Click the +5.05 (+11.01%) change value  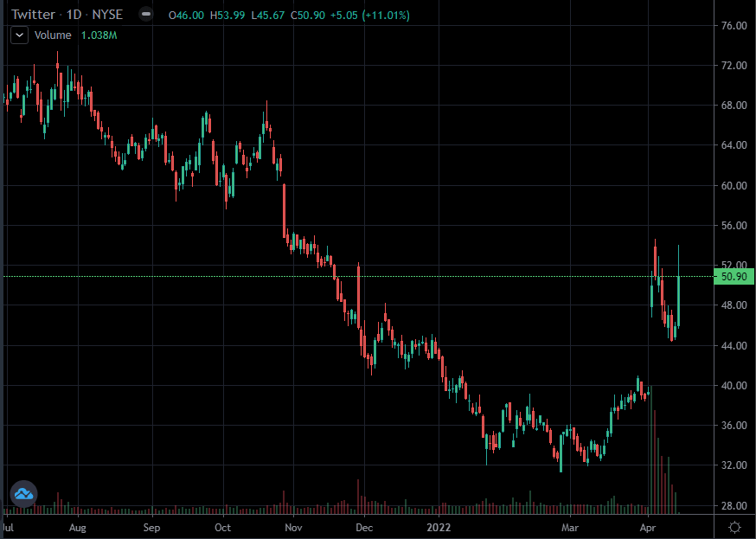pos(370,16)
